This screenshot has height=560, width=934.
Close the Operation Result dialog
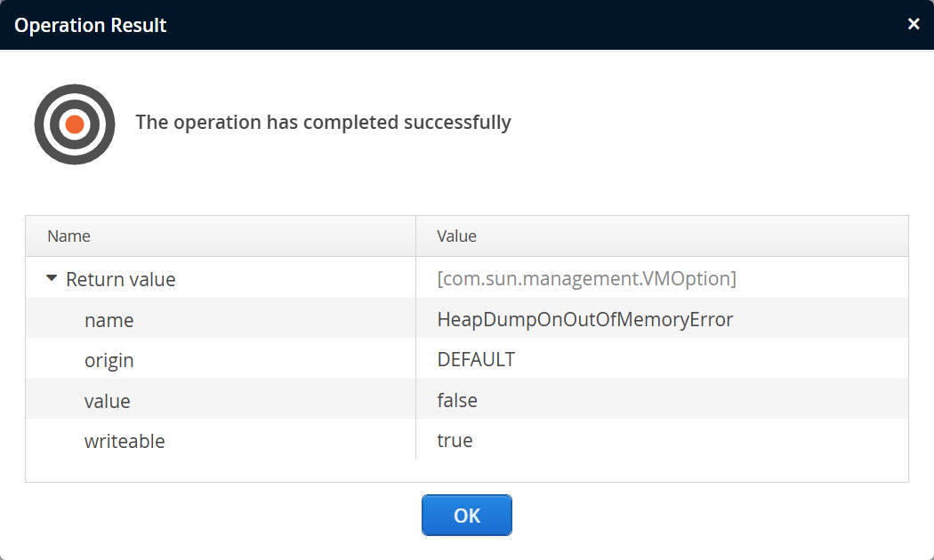(x=914, y=24)
